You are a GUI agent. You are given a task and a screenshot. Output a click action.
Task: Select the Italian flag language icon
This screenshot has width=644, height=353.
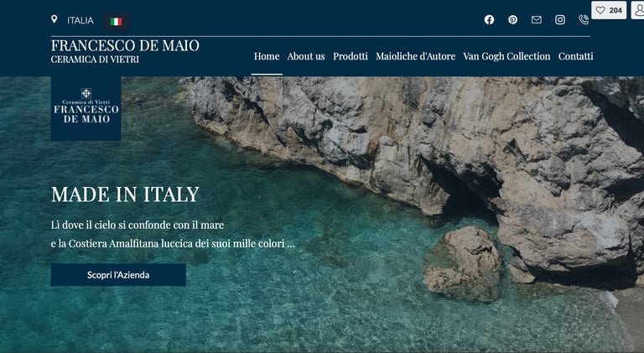116,21
